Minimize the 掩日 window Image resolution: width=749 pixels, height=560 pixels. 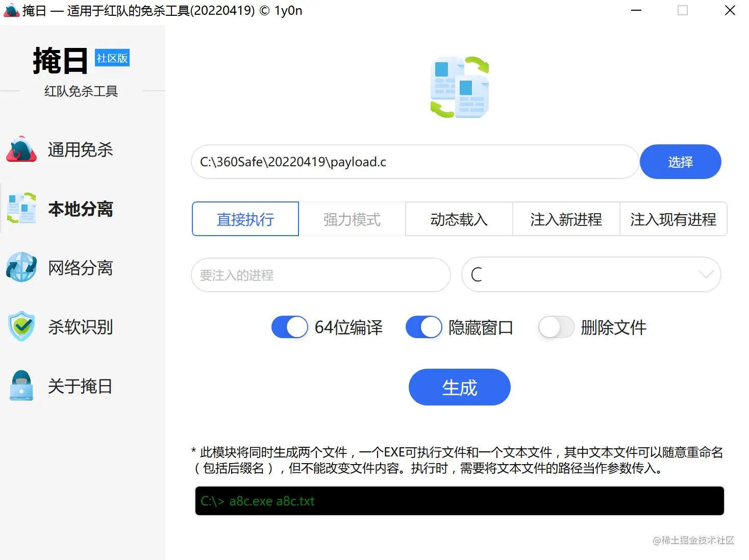636,10
